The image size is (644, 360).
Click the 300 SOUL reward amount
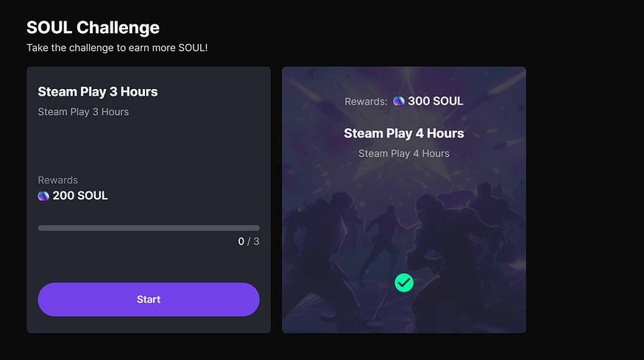[436, 101]
